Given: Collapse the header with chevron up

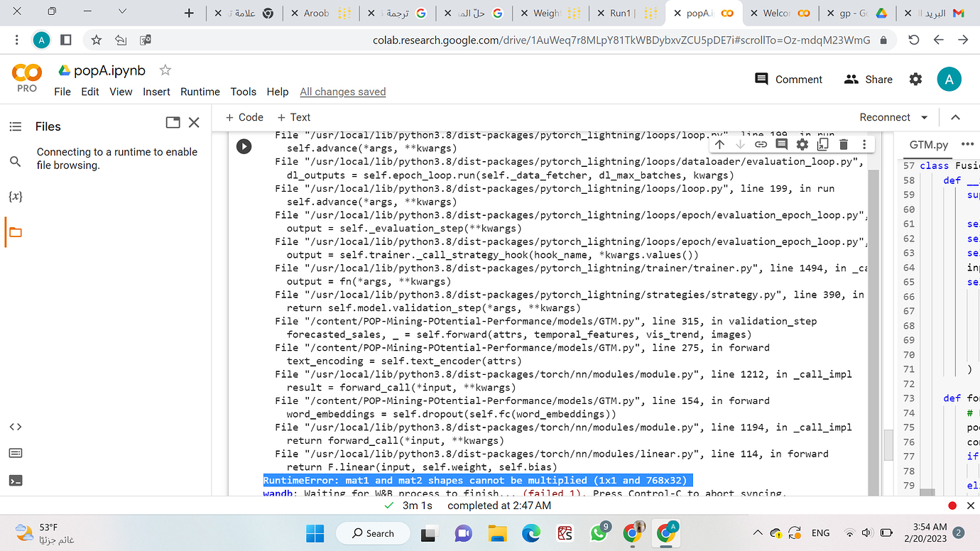Looking at the screenshot, I should pyautogui.click(x=955, y=117).
